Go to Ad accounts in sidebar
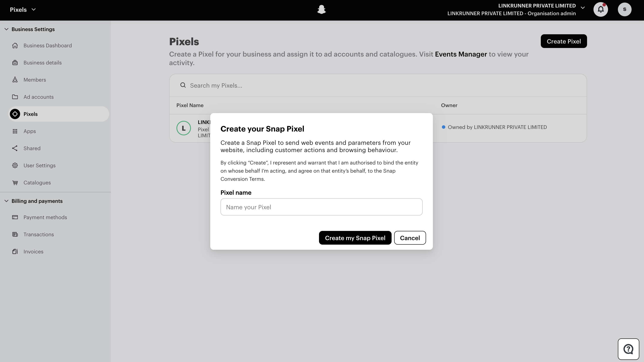Screen dimensions: 644x362 point(39,97)
